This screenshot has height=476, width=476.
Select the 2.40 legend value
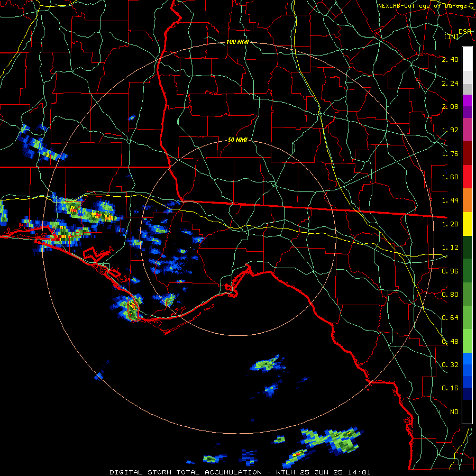pyautogui.click(x=450, y=59)
